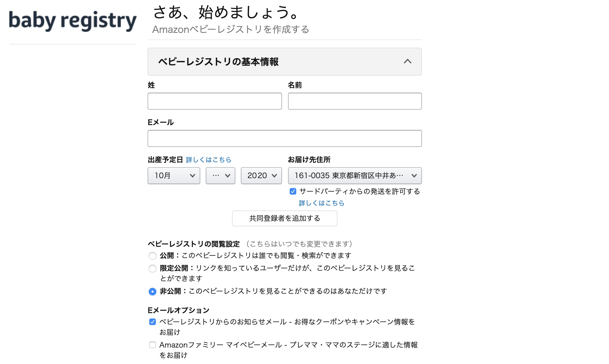The image size is (609, 364).
Task: Click the 出産予定日 label
Action: coord(165,160)
